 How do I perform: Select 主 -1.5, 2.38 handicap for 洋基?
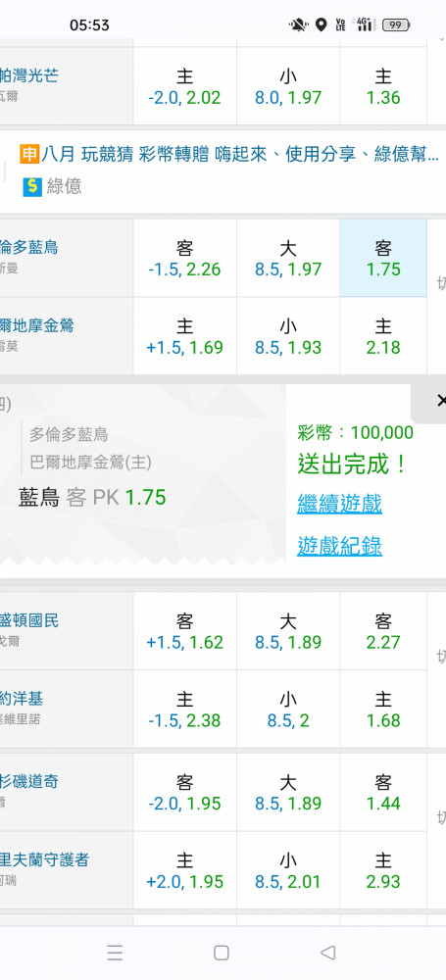pos(184,710)
